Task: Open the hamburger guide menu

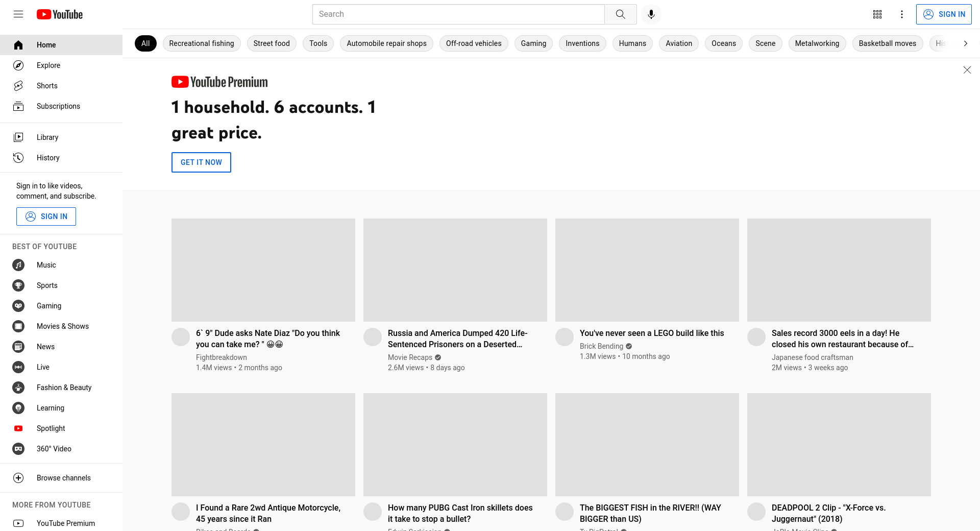Action: click(18, 14)
